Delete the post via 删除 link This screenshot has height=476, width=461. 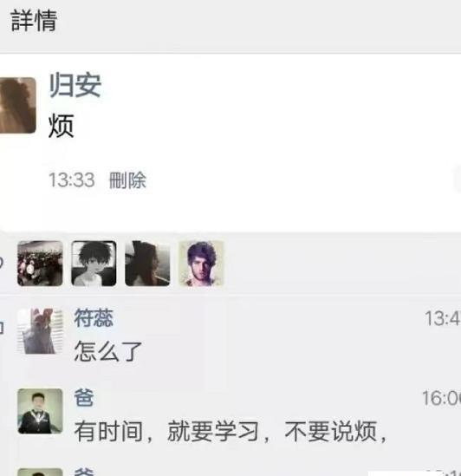127,180
